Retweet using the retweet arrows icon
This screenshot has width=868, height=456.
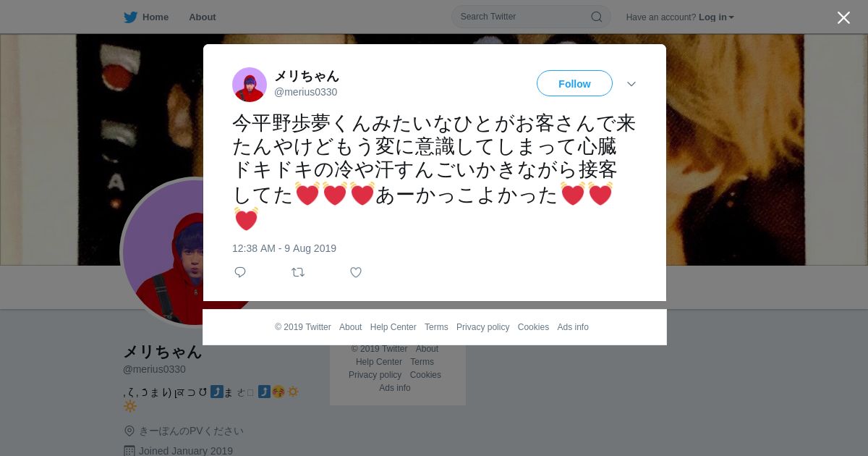pyautogui.click(x=298, y=272)
